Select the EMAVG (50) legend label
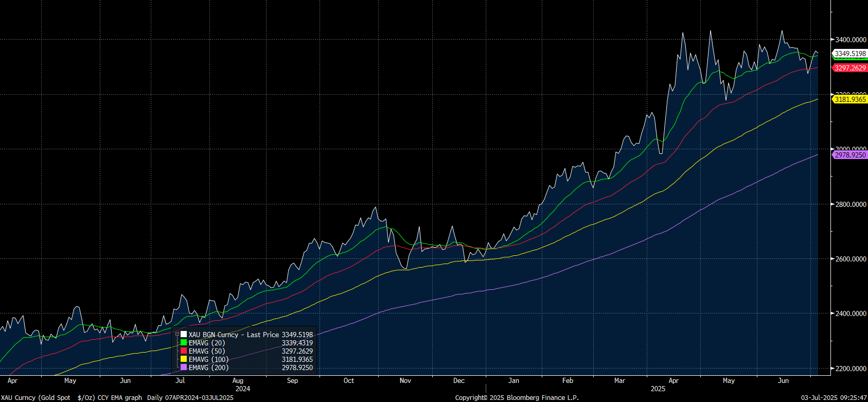The height and width of the screenshot is (402, 868). point(207,351)
